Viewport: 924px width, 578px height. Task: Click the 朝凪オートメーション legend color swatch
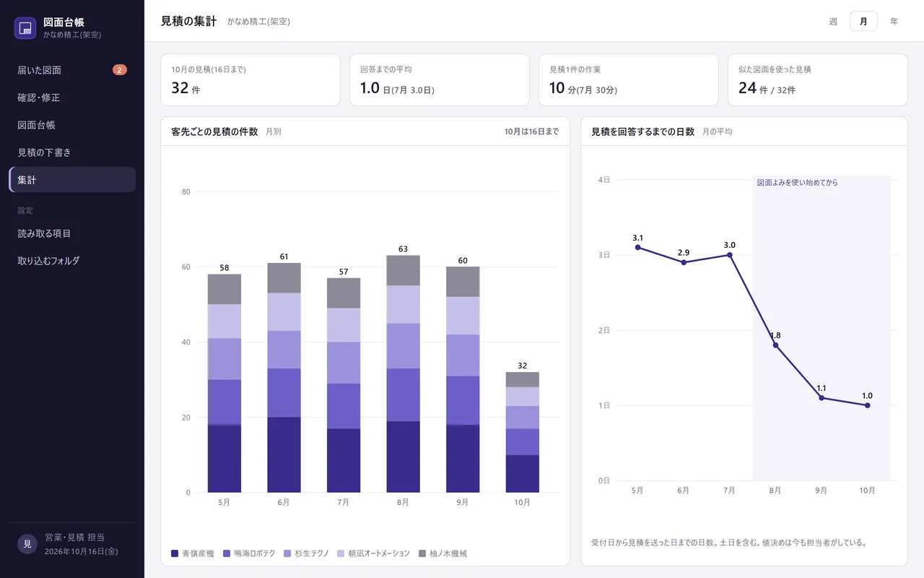pyautogui.click(x=341, y=553)
